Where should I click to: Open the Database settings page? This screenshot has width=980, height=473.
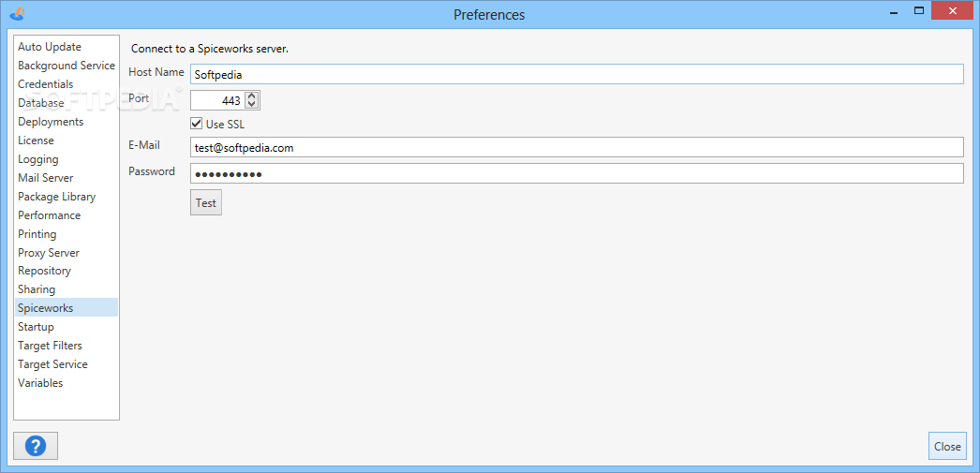(67, 103)
